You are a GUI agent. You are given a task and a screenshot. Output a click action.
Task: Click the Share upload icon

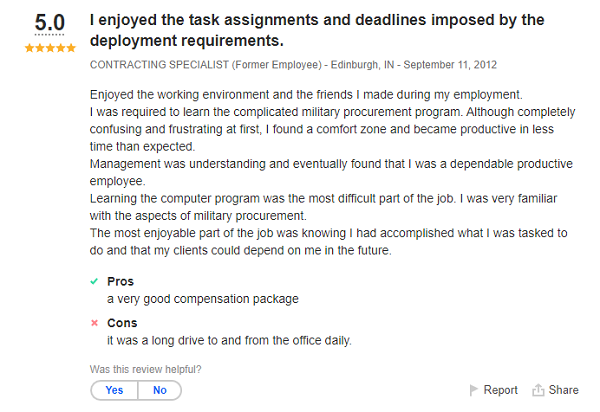538,390
